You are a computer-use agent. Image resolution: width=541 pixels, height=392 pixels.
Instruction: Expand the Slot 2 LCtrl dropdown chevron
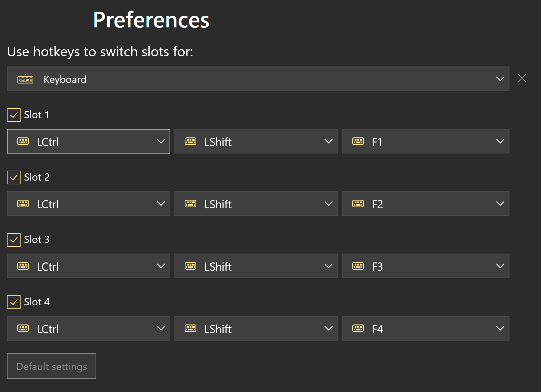161,204
